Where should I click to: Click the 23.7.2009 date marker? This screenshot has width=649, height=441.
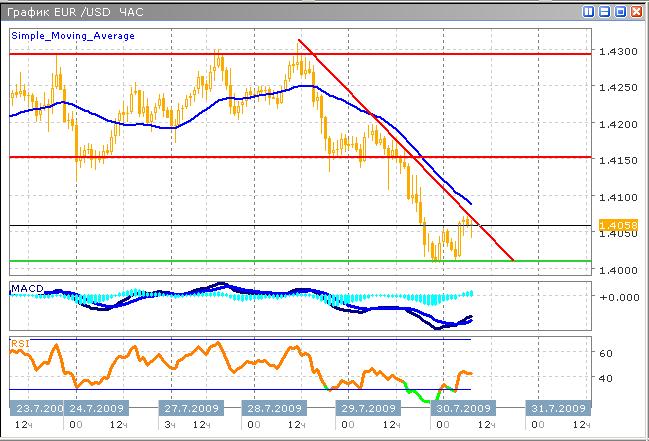[36, 409]
